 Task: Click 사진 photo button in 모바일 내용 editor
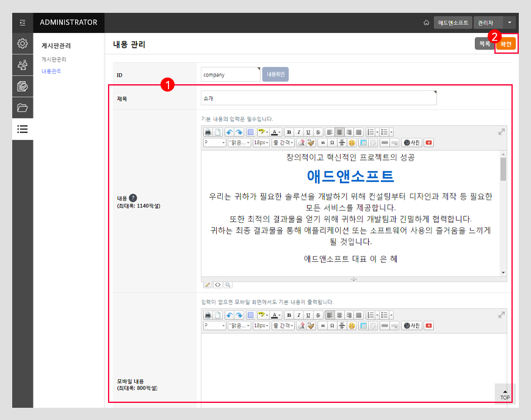tap(412, 325)
